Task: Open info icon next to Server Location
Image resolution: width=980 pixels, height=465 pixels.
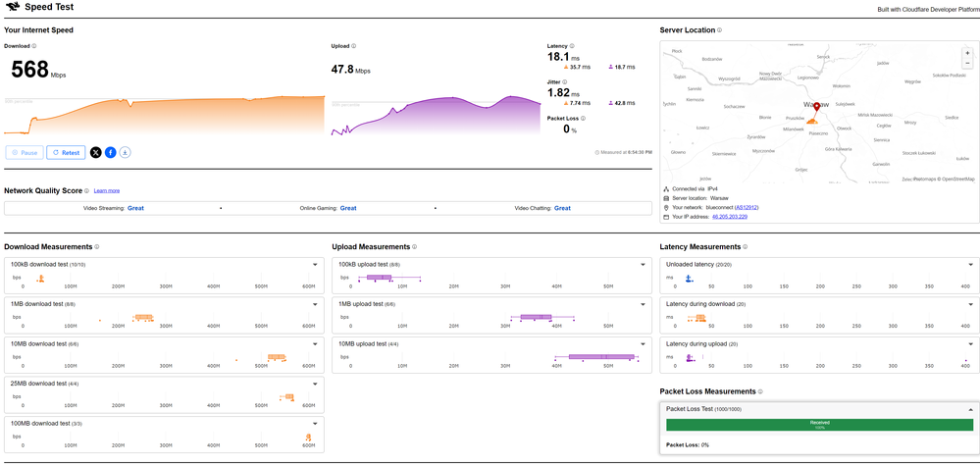Action: click(x=720, y=30)
